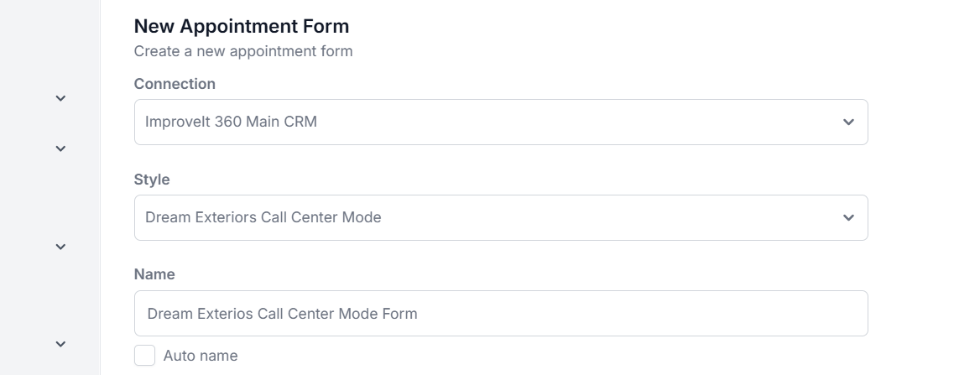Select 'Dream Exteriors Call Center Mode' value
Viewport: 980px width, 375px height.
[263, 218]
